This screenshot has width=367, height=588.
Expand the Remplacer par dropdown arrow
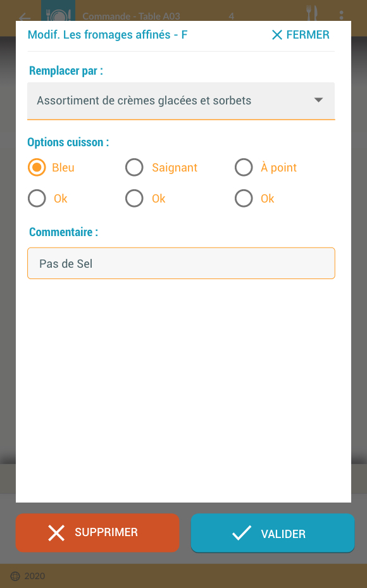coord(319,100)
